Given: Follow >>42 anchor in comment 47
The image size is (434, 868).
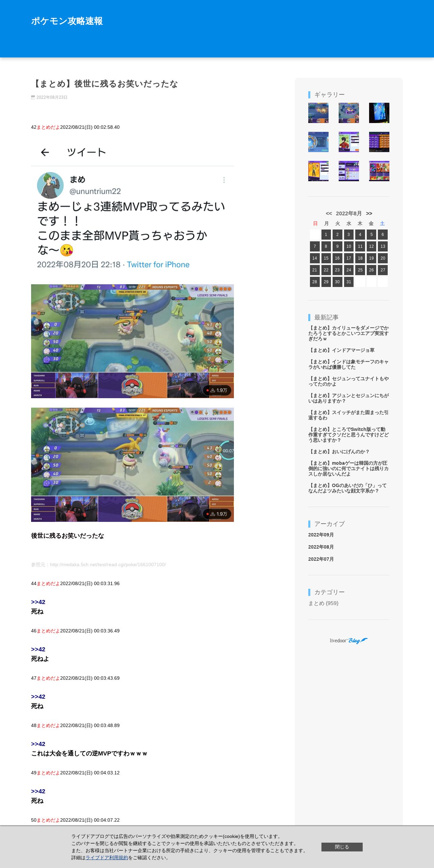Looking at the screenshot, I should click(38, 697).
